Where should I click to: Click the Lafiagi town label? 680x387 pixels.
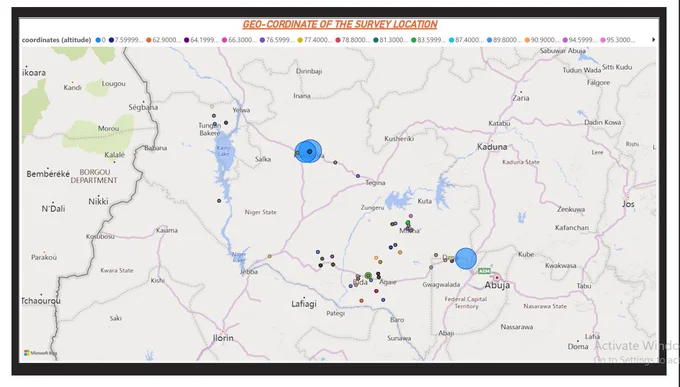click(304, 304)
